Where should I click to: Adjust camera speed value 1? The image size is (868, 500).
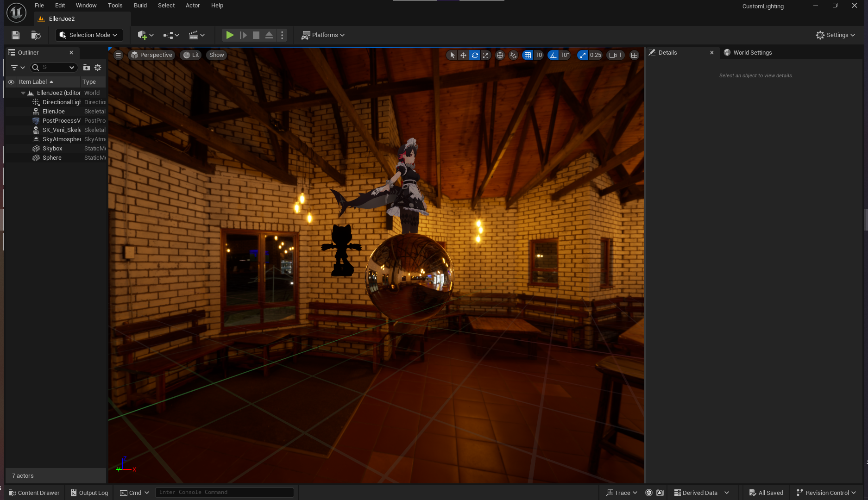[x=616, y=55]
